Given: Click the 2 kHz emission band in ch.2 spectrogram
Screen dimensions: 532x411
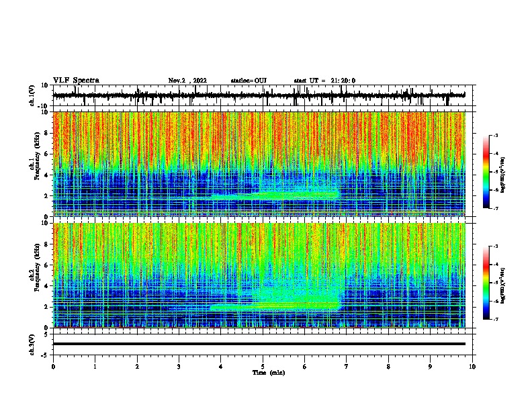Looking at the screenshot, I should point(275,306).
